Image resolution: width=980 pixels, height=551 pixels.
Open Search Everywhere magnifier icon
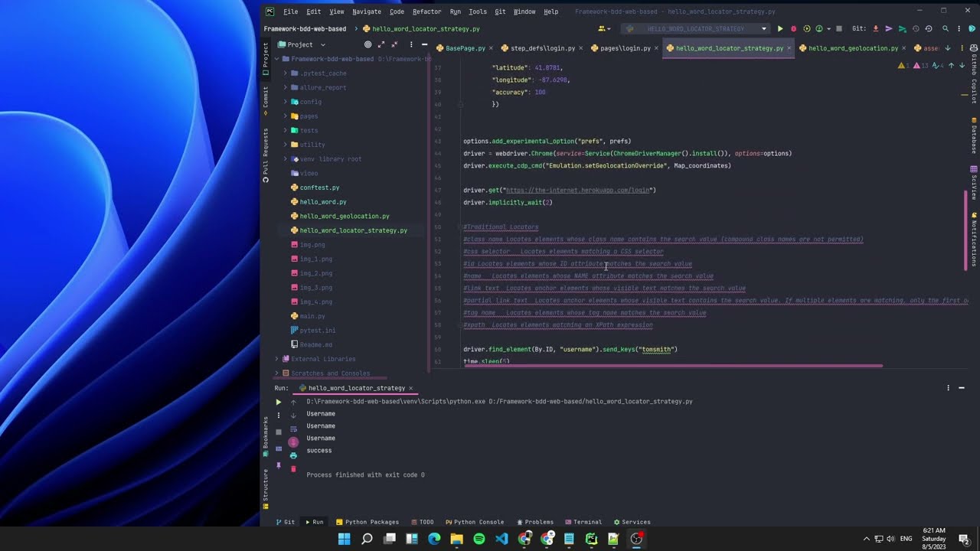tap(946, 28)
